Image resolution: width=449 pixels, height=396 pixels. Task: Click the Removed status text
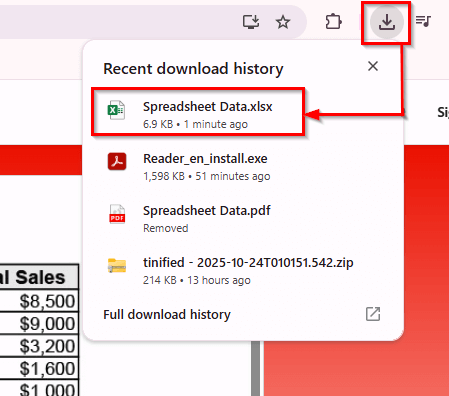tap(166, 228)
